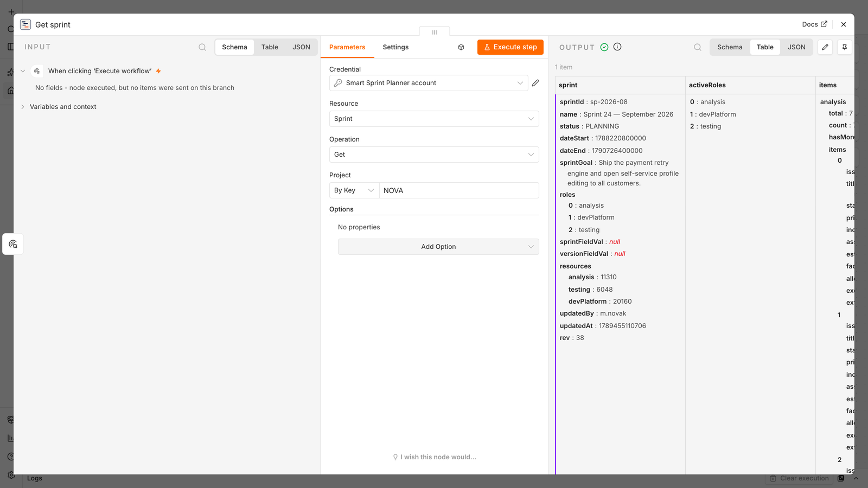Switch to the Settings tab
The image size is (868, 488).
tap(395, 47)
